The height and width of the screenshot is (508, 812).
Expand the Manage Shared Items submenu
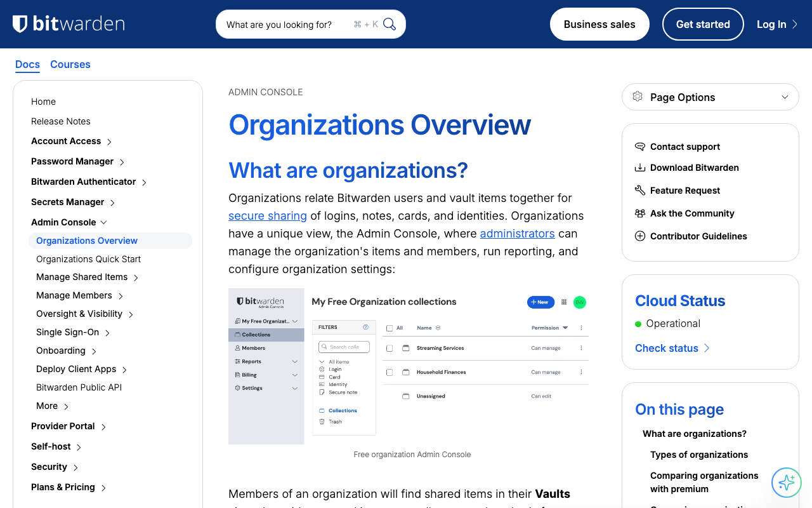click(136, 277)
